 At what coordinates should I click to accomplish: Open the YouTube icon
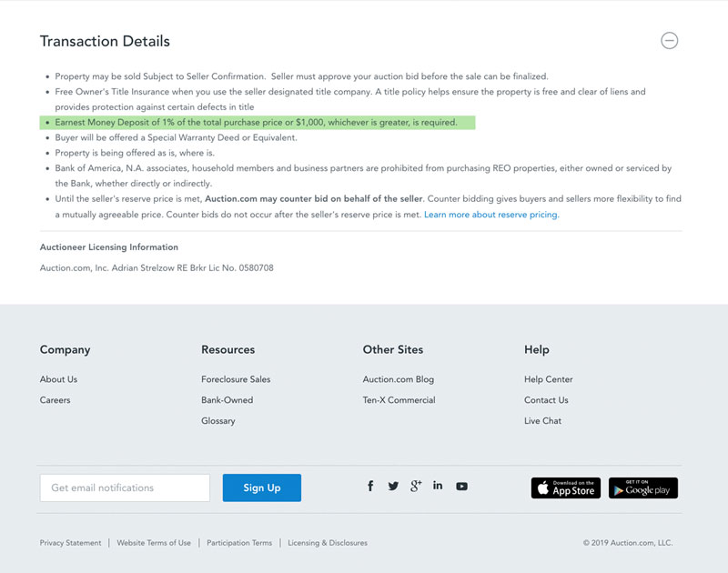(x=461, y=487)
